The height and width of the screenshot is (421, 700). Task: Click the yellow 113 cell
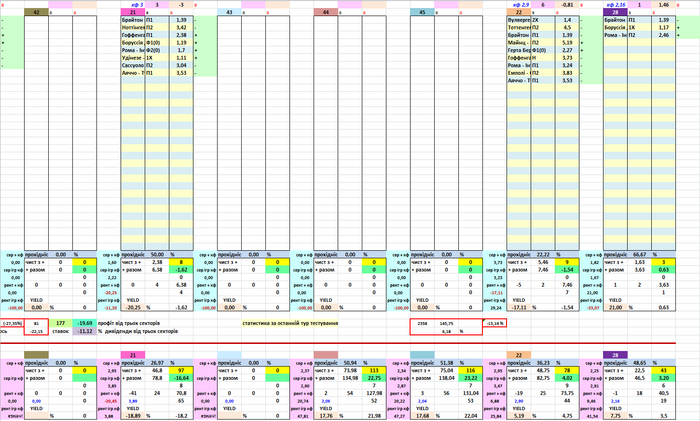click(374, 370)
